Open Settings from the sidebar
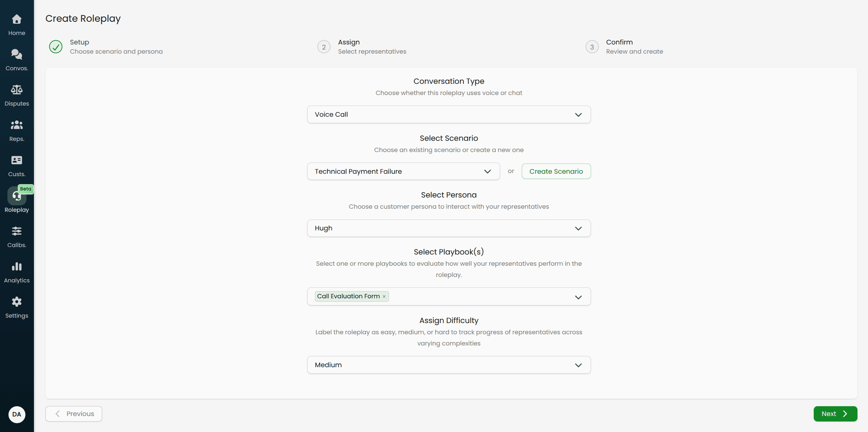 17,307
